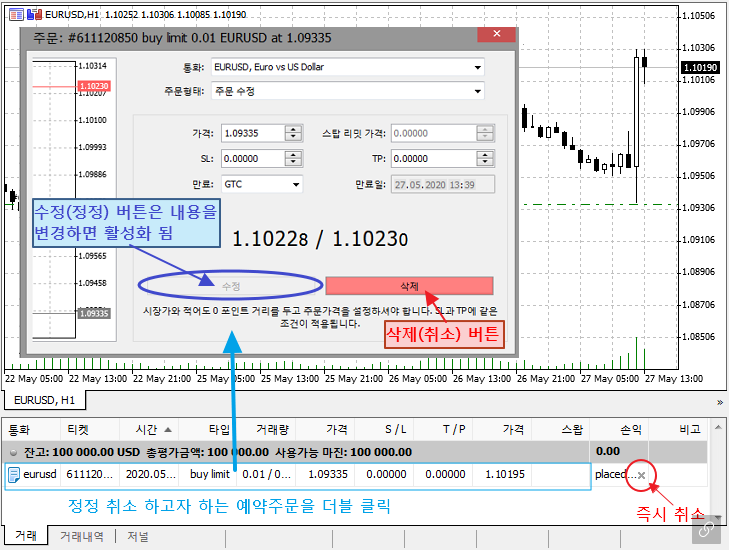The width and height of the screenshot is (734, 550).
Task: Sort by the 시간 column header
Action: (149, 429)
